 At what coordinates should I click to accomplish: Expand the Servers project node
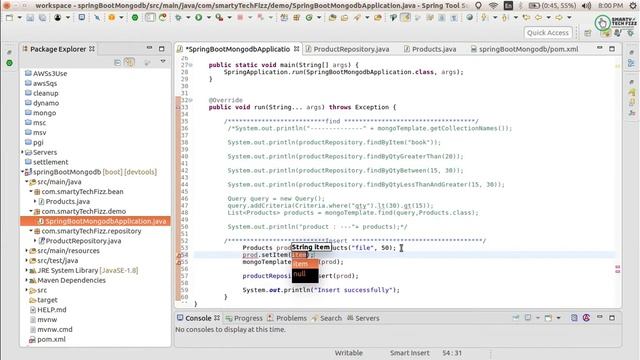click(x=22, y=152)
